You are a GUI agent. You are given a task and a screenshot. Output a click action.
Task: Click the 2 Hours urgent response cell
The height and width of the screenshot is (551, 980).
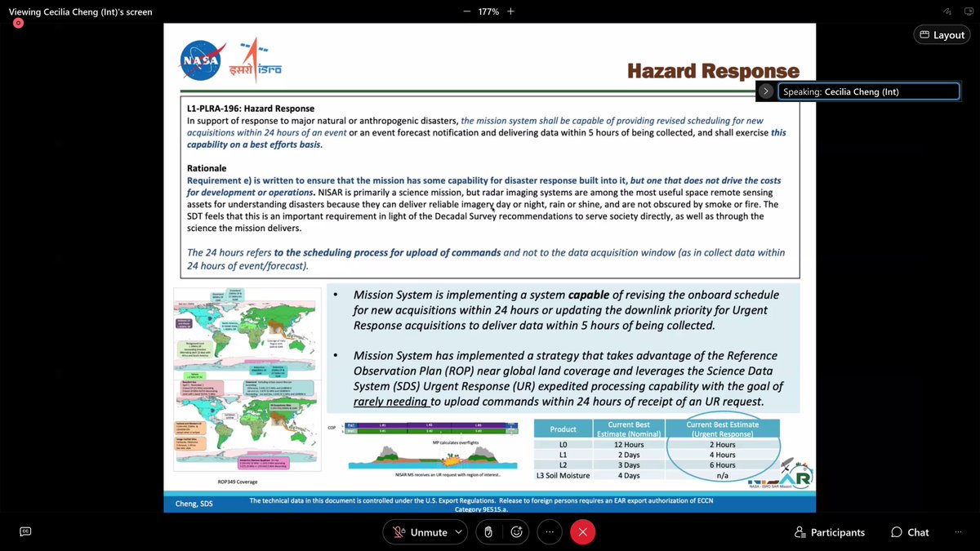coord(724,444)
